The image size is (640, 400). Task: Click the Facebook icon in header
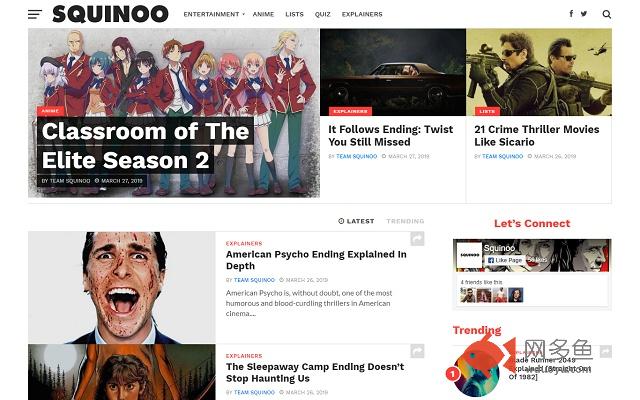(x=571, y=13)
